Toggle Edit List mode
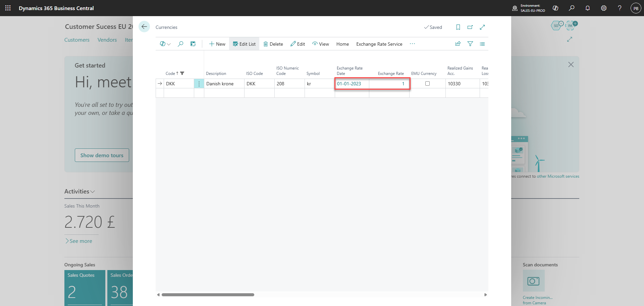This screenshot has width=644, height=306. click(x=244, y=44)
